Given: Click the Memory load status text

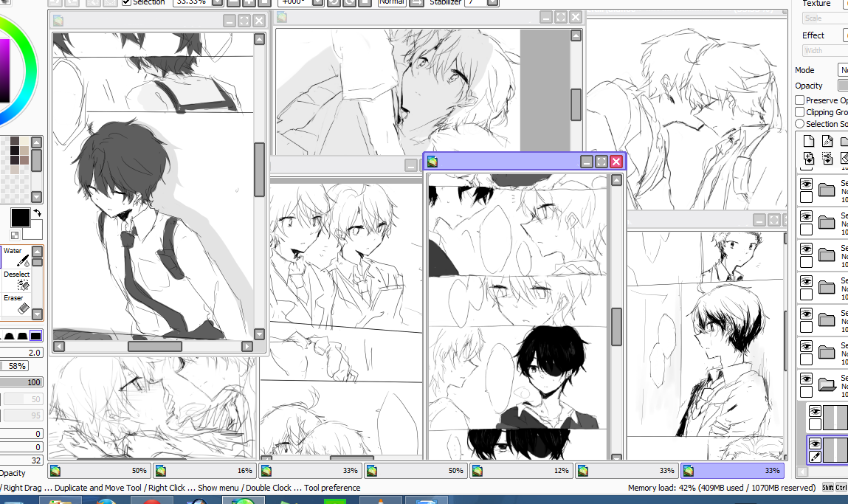Looking at the screenshot, I should click(x=722, y=488).
